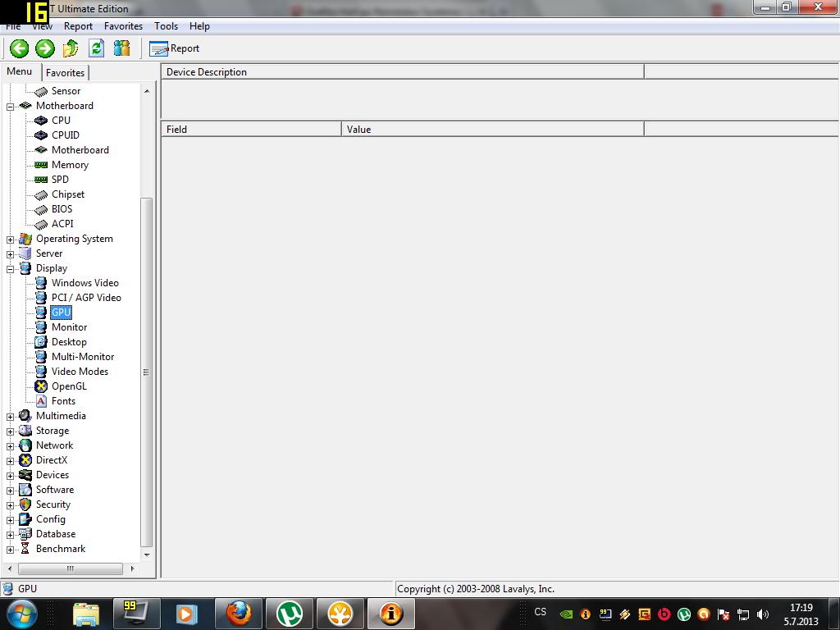Viewport: 840px width, 630px height.
Task: Select the SPD tree item
Action: 60,180
